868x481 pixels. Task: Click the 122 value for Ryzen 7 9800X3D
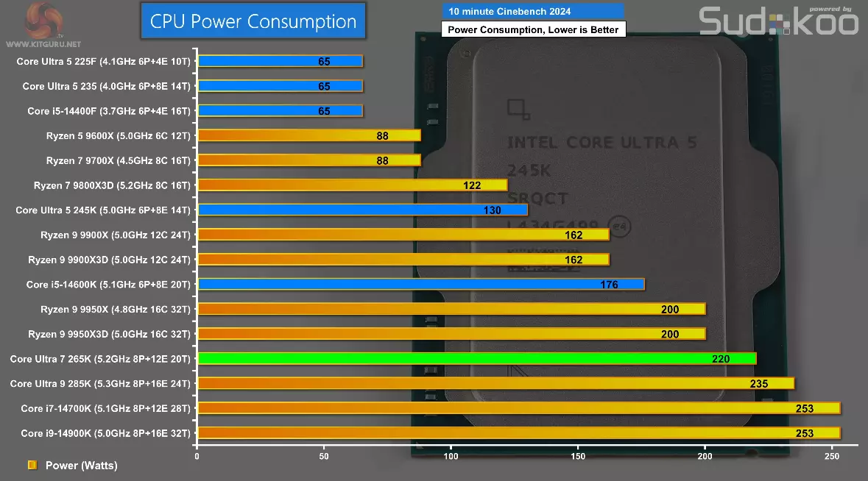(472, 185)
